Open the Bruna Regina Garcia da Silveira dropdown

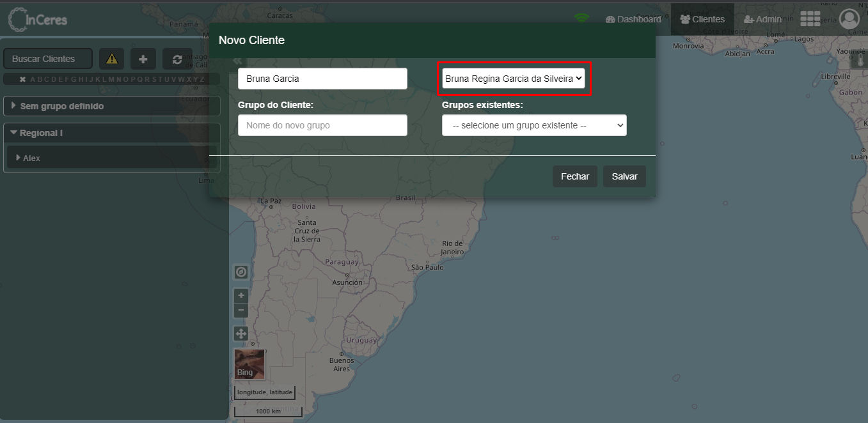click(514, 79)
